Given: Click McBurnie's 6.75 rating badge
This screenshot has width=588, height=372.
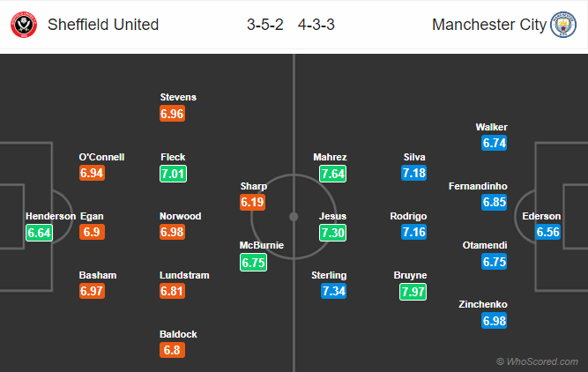Looking at the screenshot, I should tap(254, 262).
